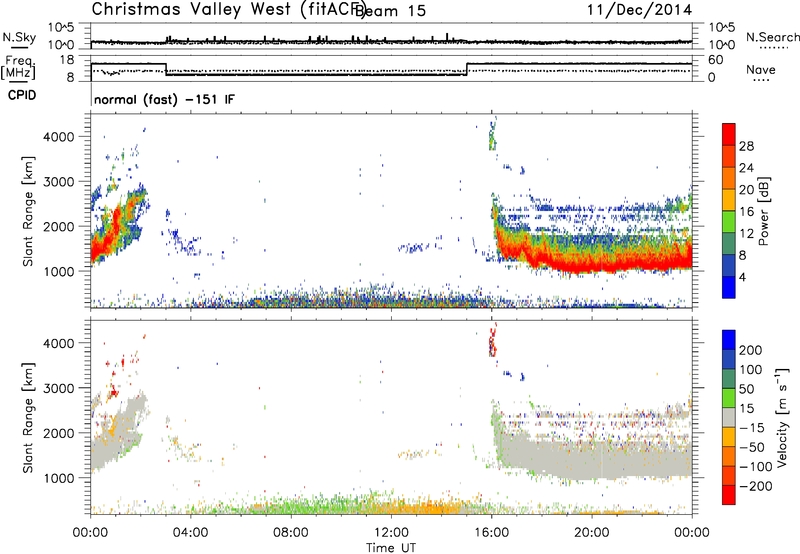Click the '08:00' time axis tick label
The image size is (800, 554).
(291, 533)
